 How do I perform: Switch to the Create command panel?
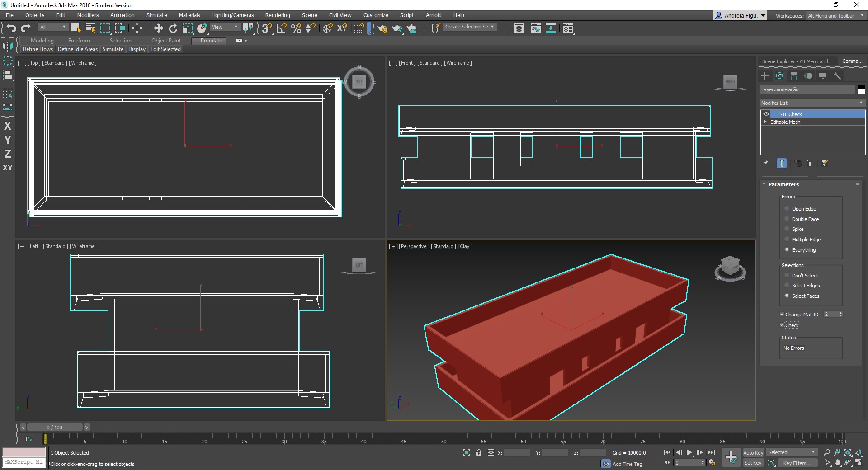tap(765, 76)
